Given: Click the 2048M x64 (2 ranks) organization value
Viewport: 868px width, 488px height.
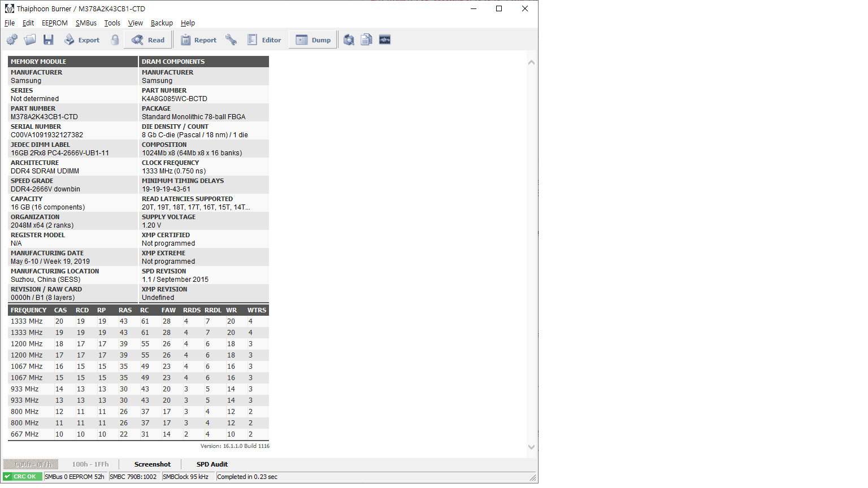Looking at the screenshot, I should (42, 225).
